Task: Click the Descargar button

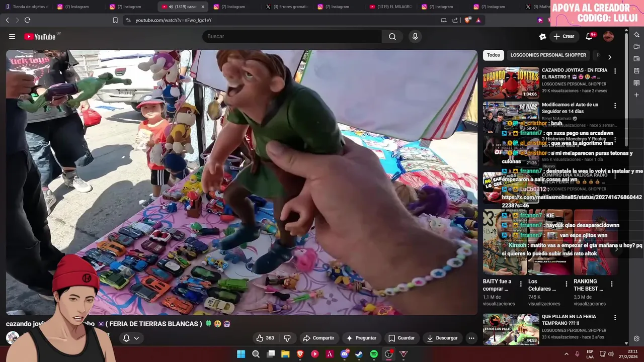Action: (x=442, y=338)
